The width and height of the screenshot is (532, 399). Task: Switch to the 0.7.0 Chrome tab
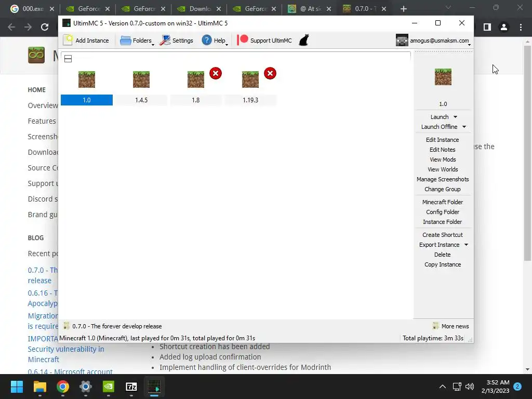point(365,9)
